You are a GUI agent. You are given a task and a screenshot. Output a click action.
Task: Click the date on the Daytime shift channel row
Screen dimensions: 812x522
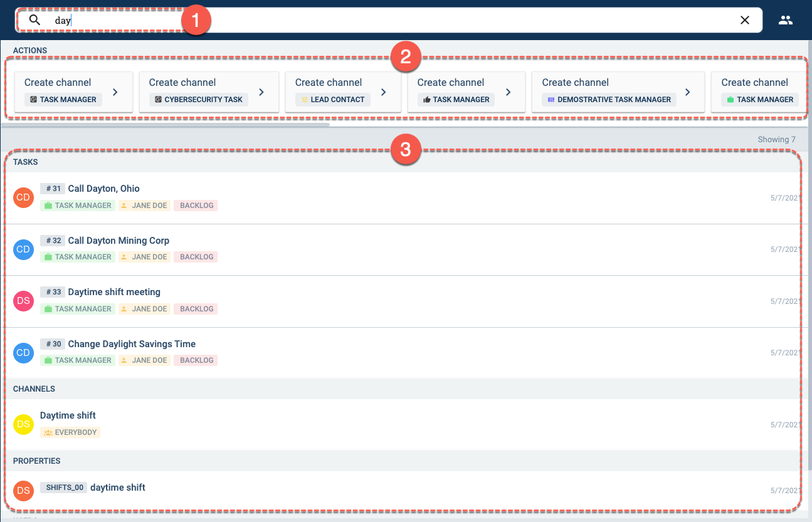(786, 425)
